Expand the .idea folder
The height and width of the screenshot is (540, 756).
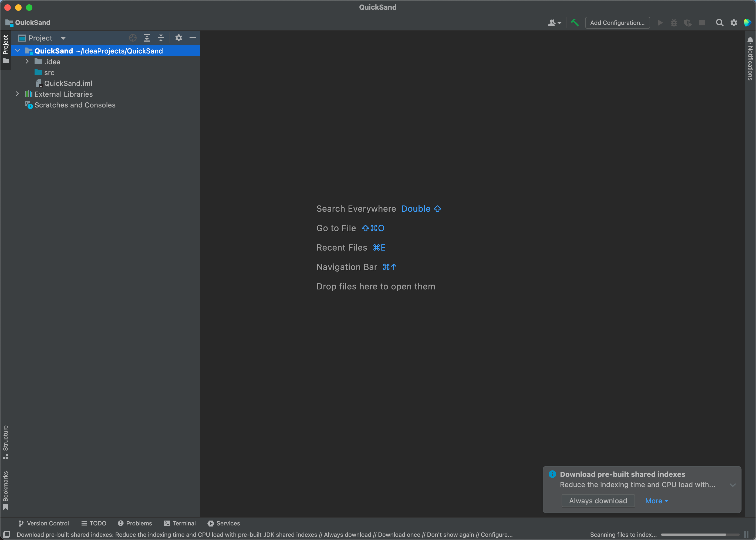(x=27, y=62)
